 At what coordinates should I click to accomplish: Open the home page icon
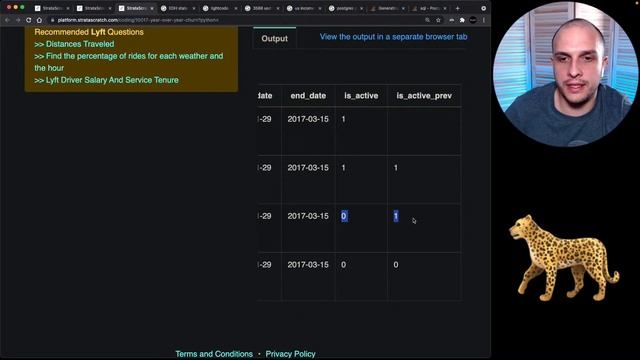pyautogui.click(x=39, y=20)
